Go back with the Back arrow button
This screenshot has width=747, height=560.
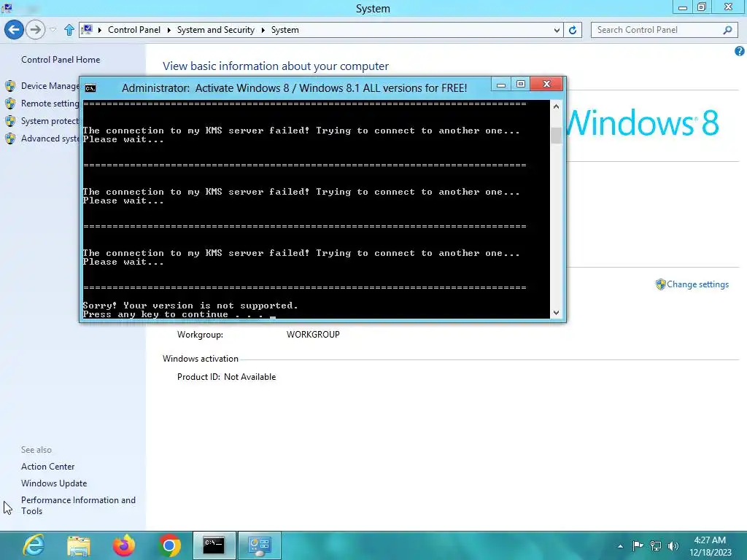[15, 30]
